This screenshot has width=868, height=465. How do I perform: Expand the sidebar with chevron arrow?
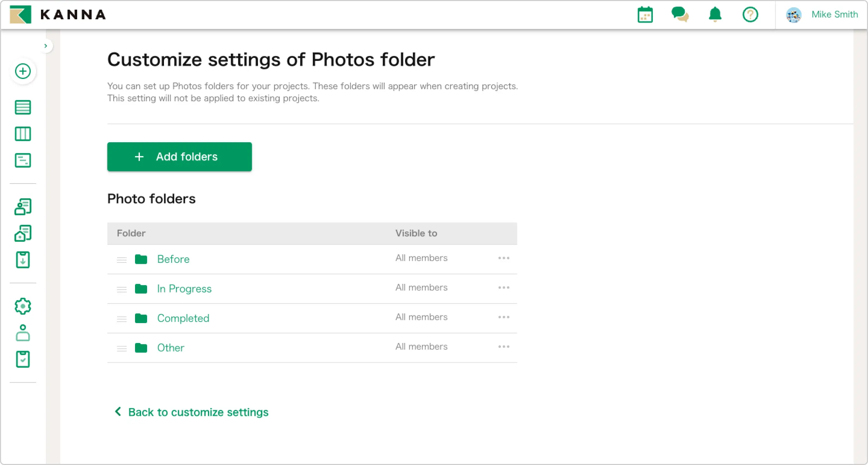point(46,46)
